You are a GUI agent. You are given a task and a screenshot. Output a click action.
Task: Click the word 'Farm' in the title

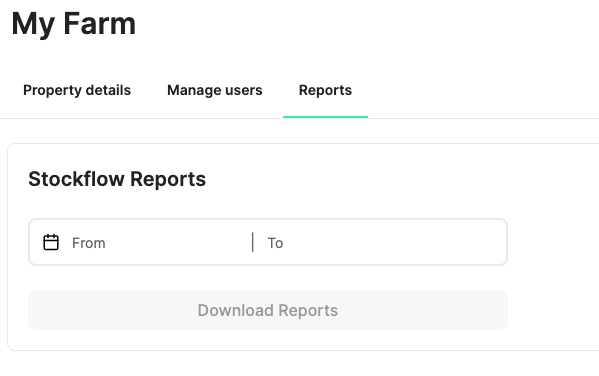(x=100, y=24)
